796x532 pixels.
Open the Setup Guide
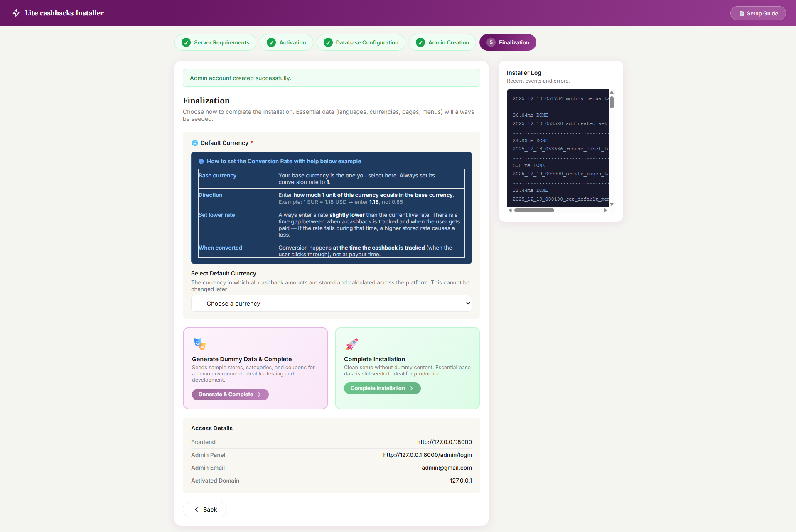[x=758, y=13]
